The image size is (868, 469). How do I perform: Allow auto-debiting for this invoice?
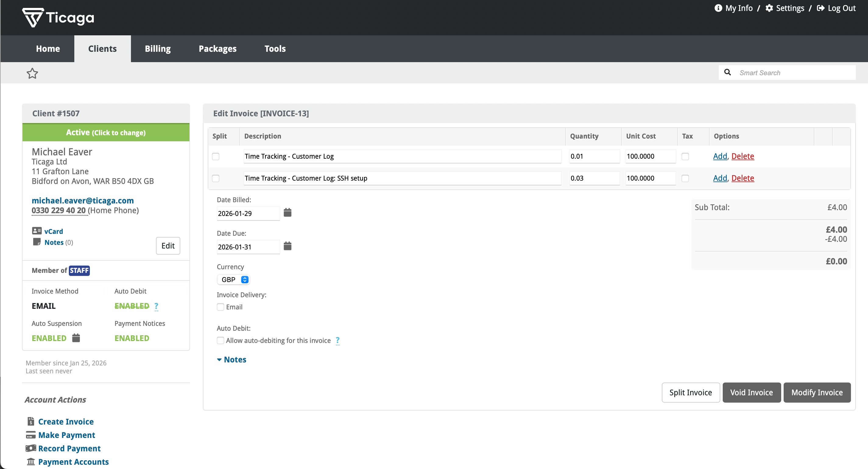221,340
